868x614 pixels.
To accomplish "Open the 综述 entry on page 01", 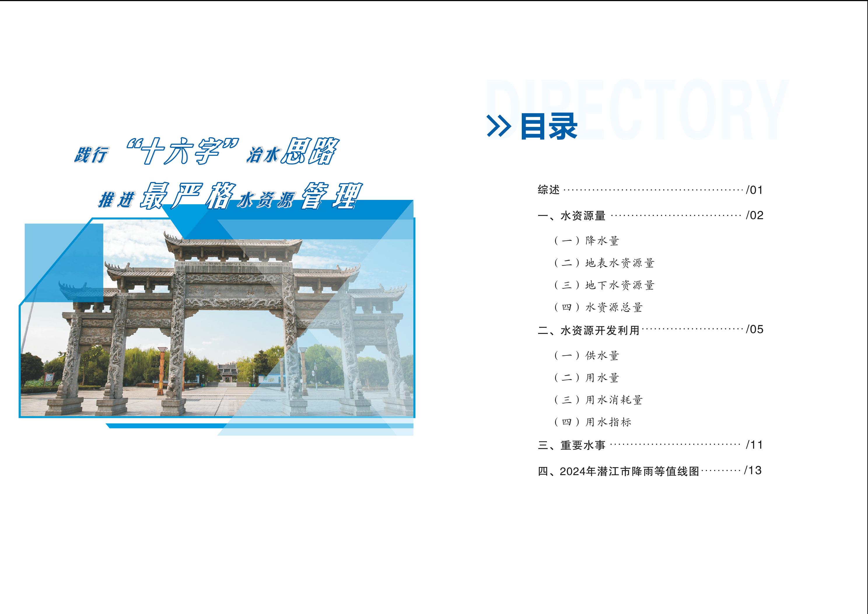I will (x=549, y=189).
